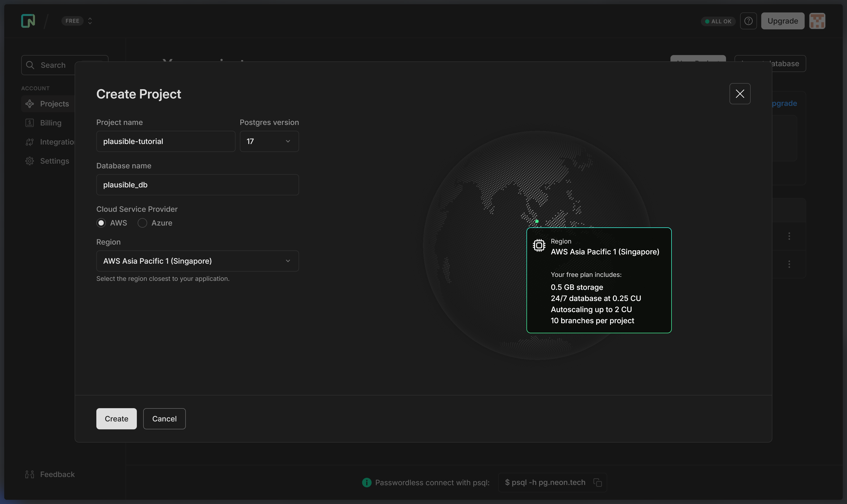This screenshot has height=504, width=847.
Task: Open the first project row options menu
Action: pos(789,236)
